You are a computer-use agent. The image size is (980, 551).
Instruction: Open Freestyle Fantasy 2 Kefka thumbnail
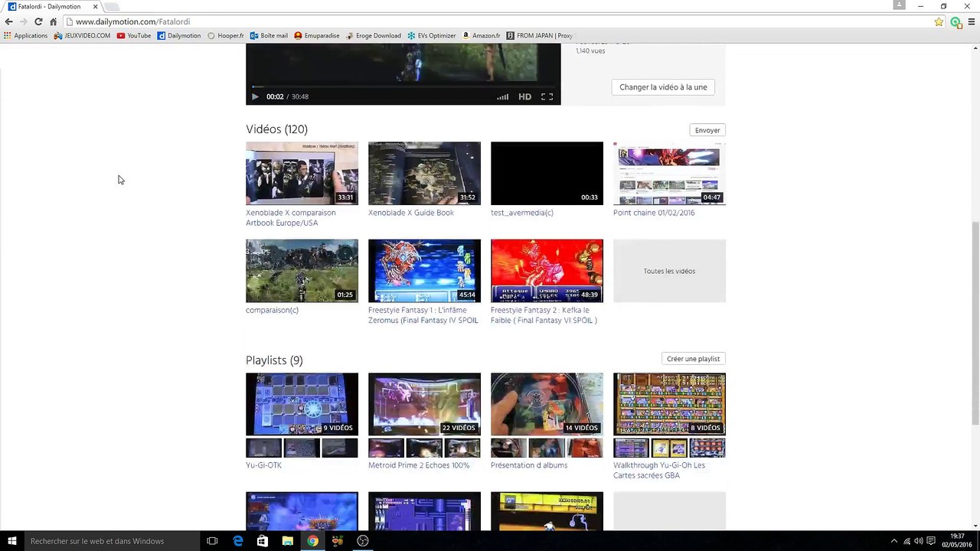(547, 271)
